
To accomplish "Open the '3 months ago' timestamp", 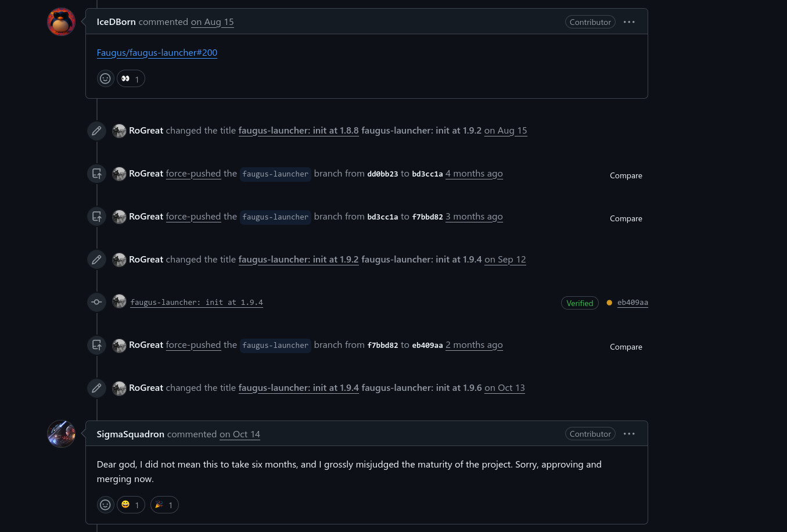I will 474,217.
